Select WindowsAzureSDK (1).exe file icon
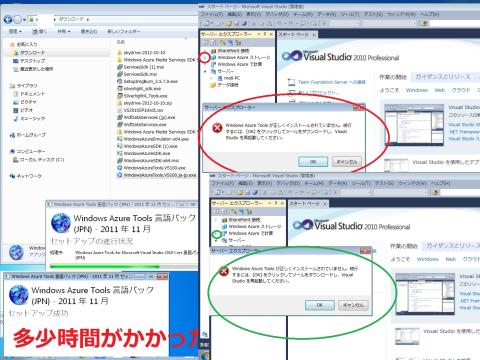This screenshot has width=480, height=360. [120, 146]
